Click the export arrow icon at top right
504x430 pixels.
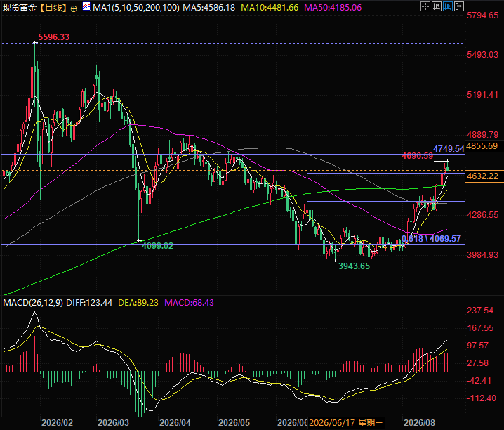point(458,6)
